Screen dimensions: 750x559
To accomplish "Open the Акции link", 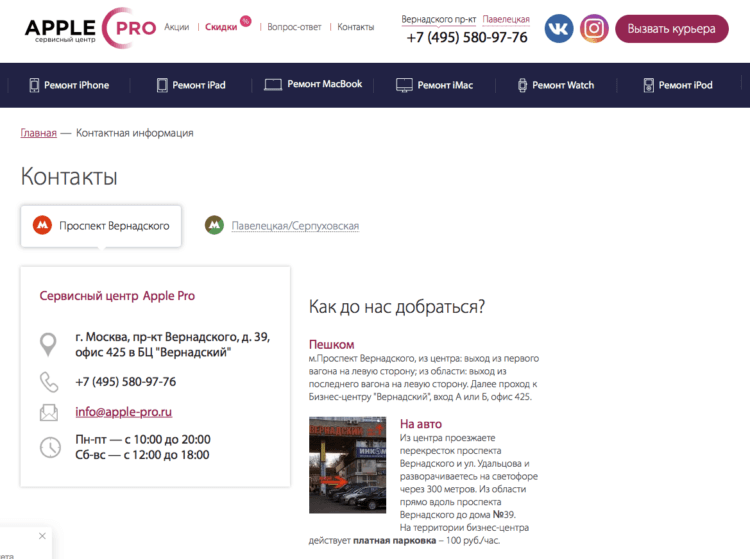I will [176, 27].
